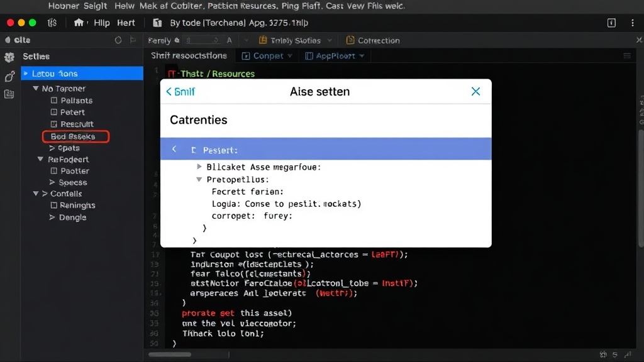Click the Petert file icon
Screen dimensions: 644x362
pos(54,112)
